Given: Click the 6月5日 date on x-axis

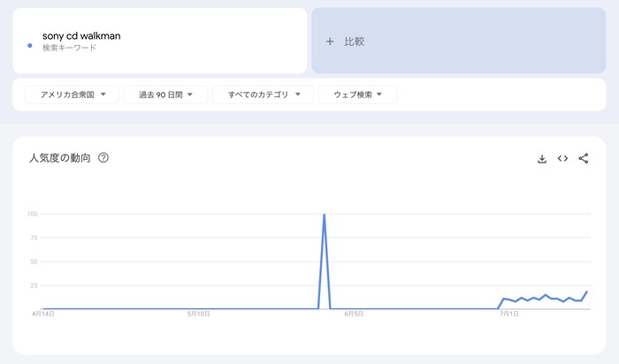Looking at the screenshot, I should (x=353, y=315).
